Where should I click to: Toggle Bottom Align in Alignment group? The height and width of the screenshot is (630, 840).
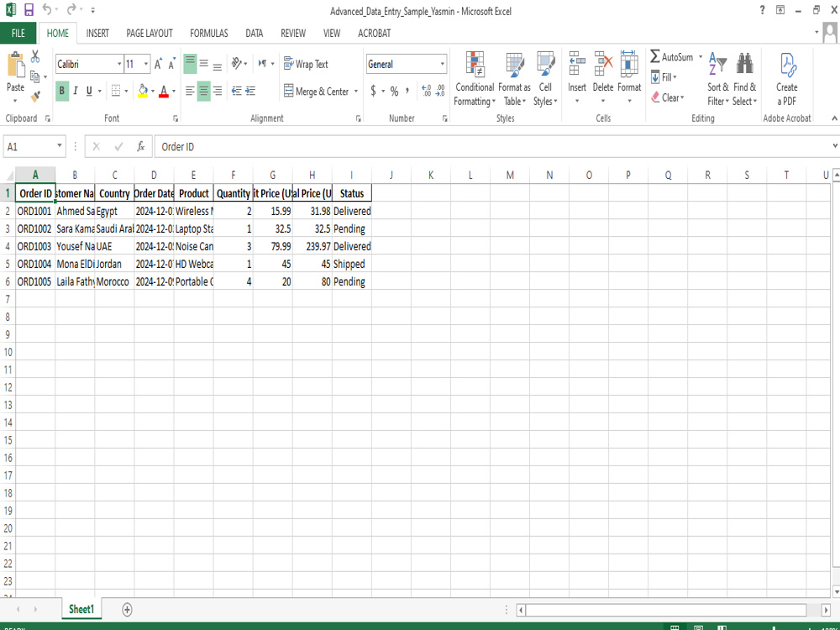coord(218,65)
